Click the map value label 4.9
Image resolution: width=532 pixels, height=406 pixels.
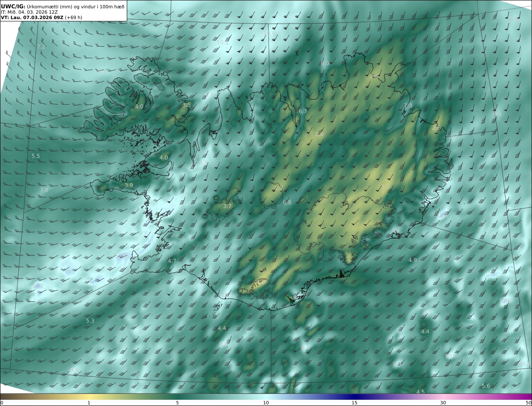[412, 260]
